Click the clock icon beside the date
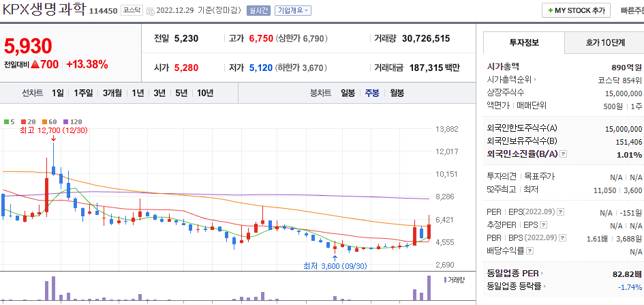 [151, 12]
